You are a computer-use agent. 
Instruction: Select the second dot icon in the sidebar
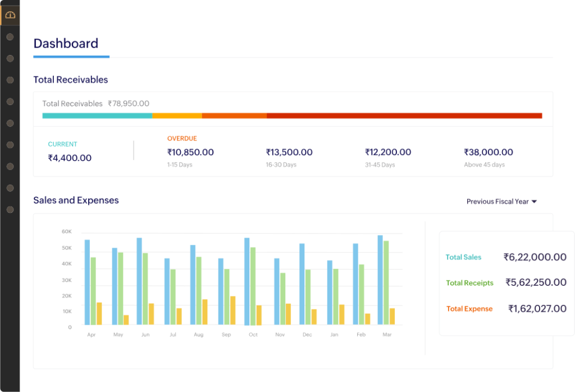tap(10, 58)
